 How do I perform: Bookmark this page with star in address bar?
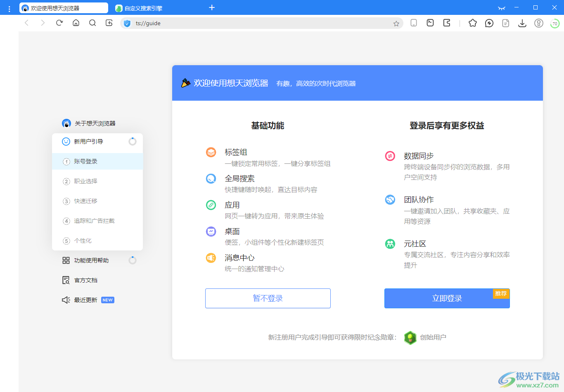point(396,24)
